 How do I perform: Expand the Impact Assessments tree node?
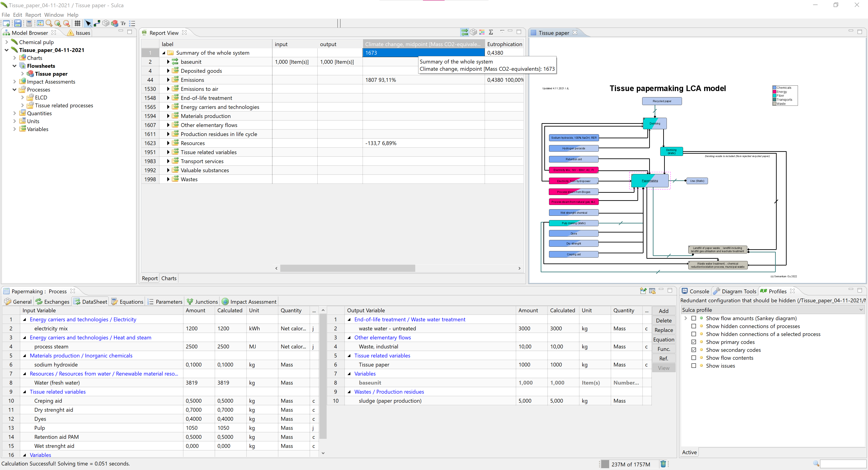point(14,82)
